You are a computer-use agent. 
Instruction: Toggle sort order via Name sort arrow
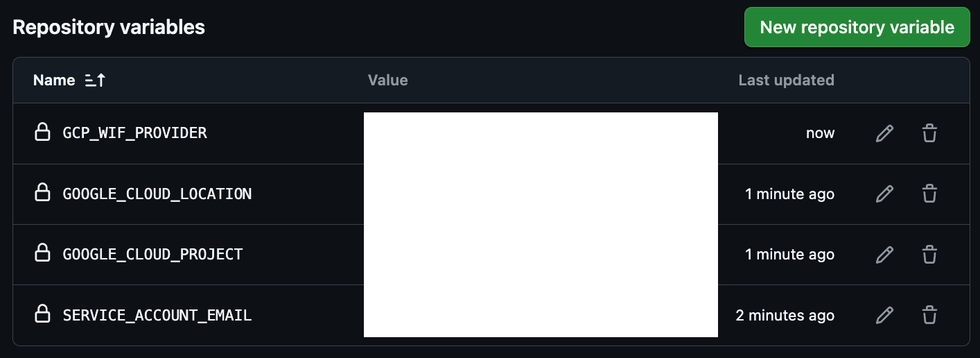click(x=95, y=80)
